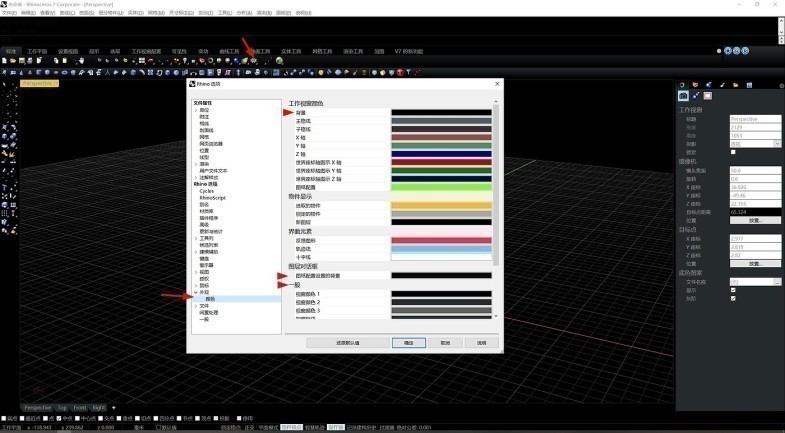This screenshot has height=433, width=785.
Task: Click the 确定 button in options dialog
Action: [409, 342]
